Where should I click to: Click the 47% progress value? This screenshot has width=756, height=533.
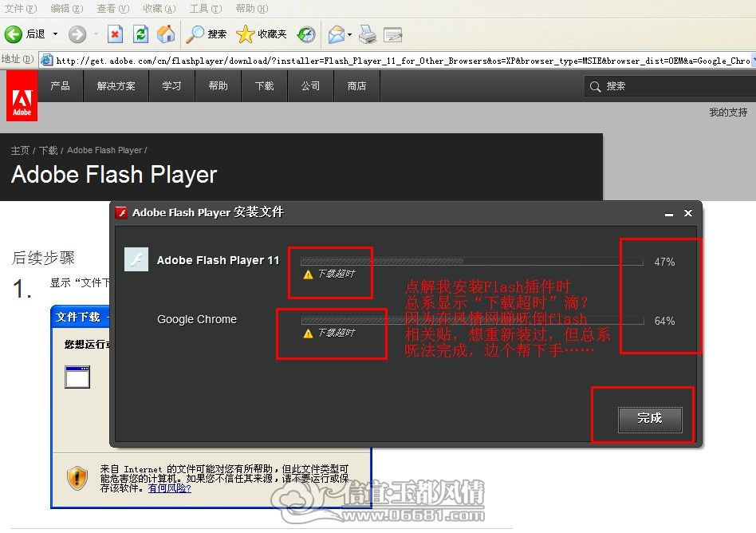click(664, 262)
